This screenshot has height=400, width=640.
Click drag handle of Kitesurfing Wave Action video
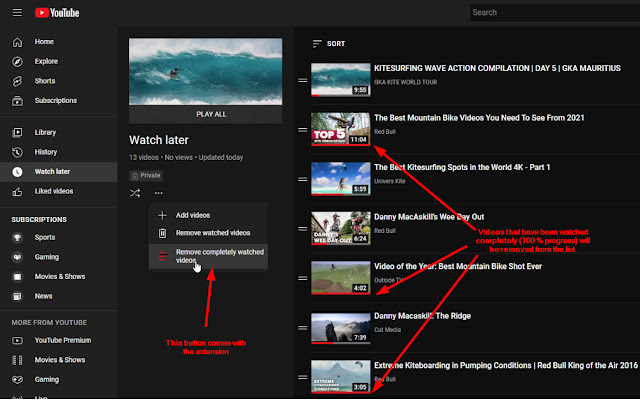[x=302, y=80]
